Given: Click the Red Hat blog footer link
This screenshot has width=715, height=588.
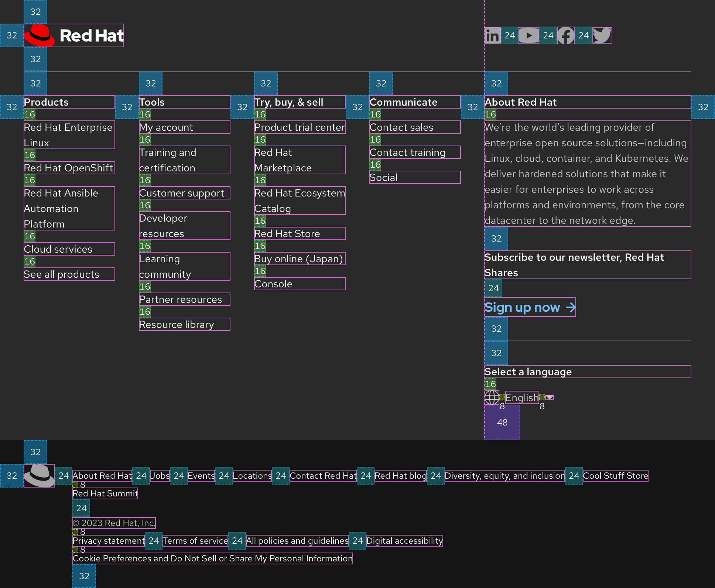Looking at the screenshot, I should pyautogui.click(x=400, y=476).
